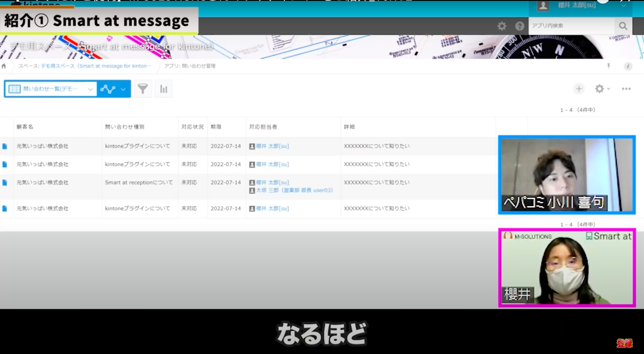Click the help question mark icon
This screenshot has height=354, width=644.
(520, 26)
